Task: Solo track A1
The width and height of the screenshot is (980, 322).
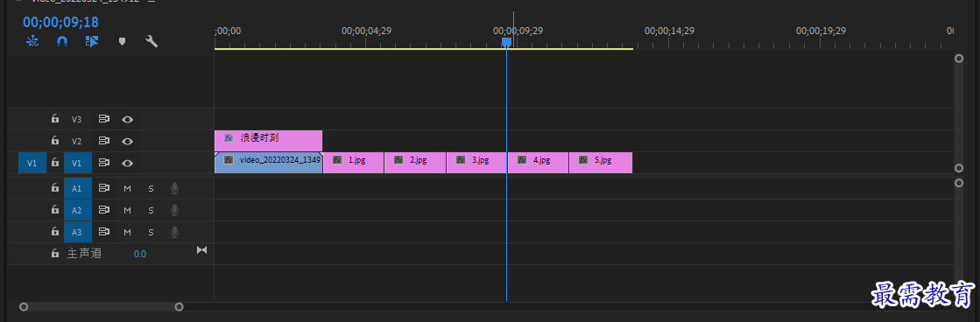Action: pos(151,188)
